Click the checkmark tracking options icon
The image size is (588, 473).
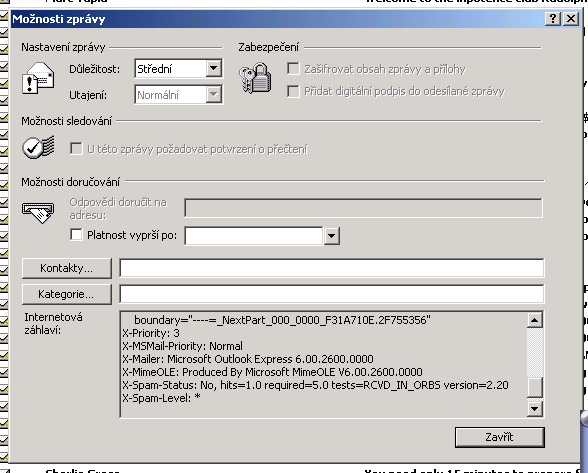38,147
